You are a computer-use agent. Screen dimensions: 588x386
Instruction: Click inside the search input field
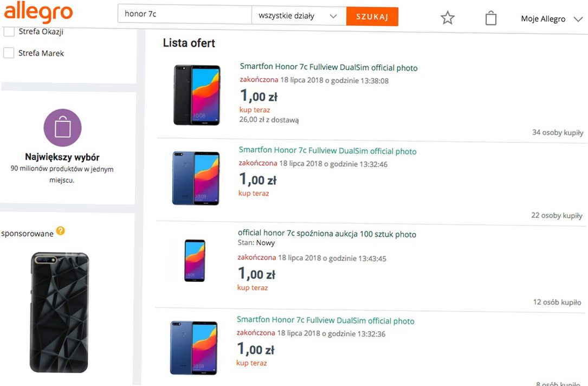(x=184, y=14)
